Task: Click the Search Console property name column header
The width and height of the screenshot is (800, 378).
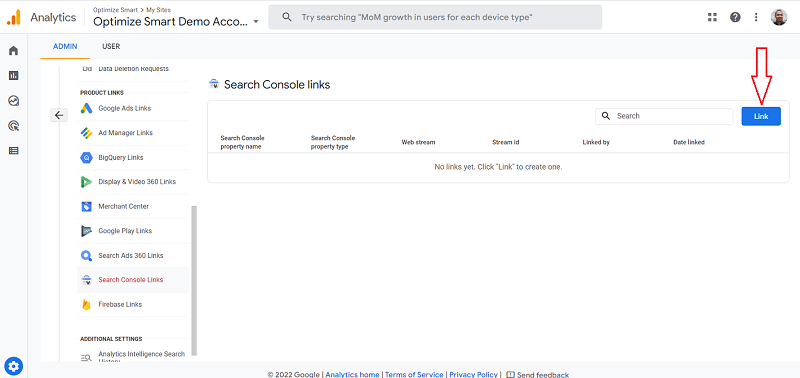Action: pyautogui.click(x=242, y=142)
